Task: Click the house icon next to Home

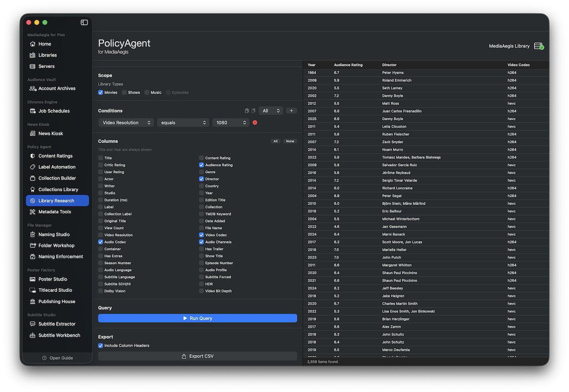Action: 33,44
